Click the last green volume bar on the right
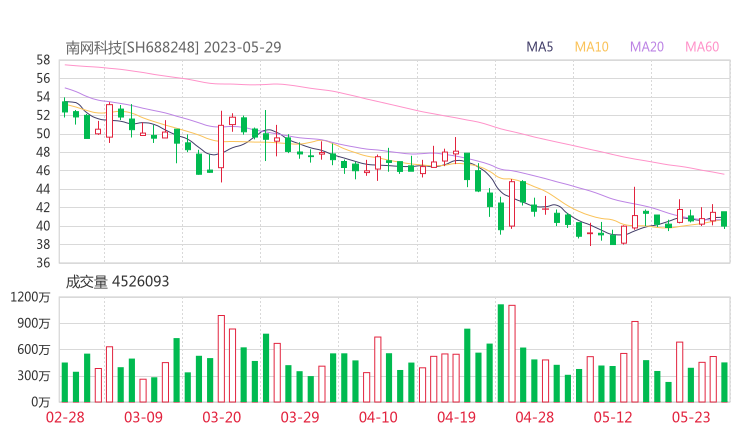This screenshot has height=440, width=740. tap(724, 382)
